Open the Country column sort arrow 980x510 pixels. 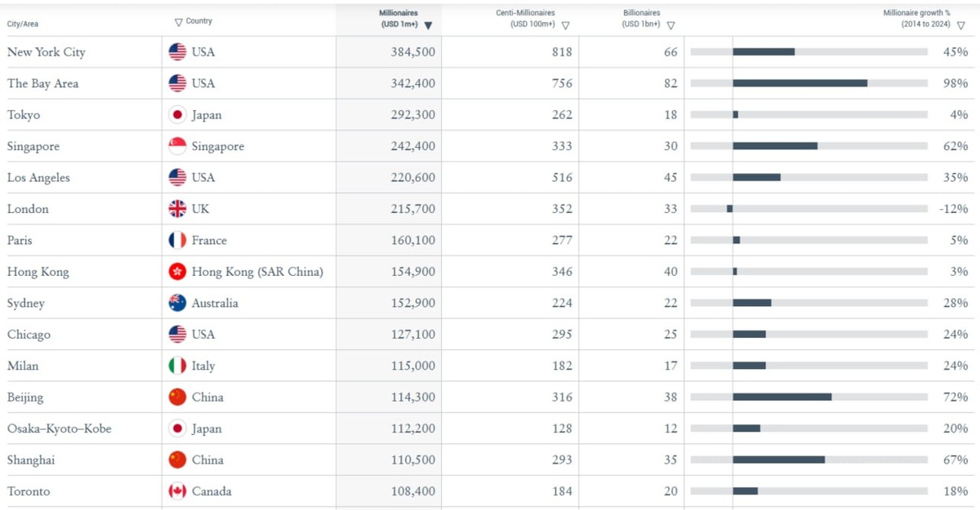click(179, 22)
